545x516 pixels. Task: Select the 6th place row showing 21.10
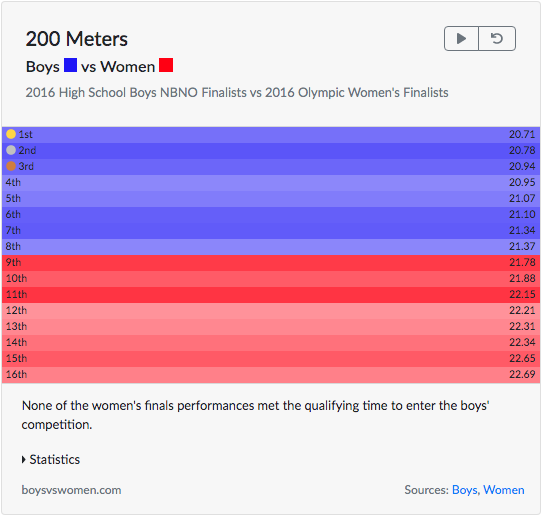click(x=271, y=215)
